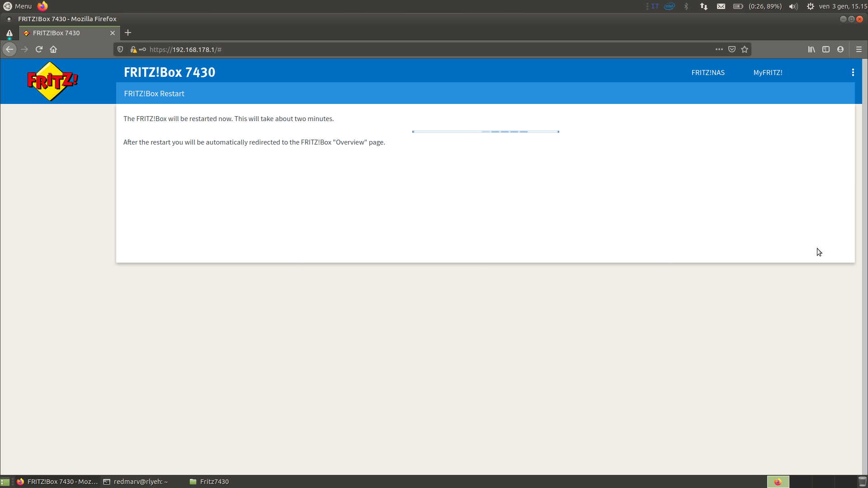
Task: Click the FRITZ! logo
Action: (52, 81)
